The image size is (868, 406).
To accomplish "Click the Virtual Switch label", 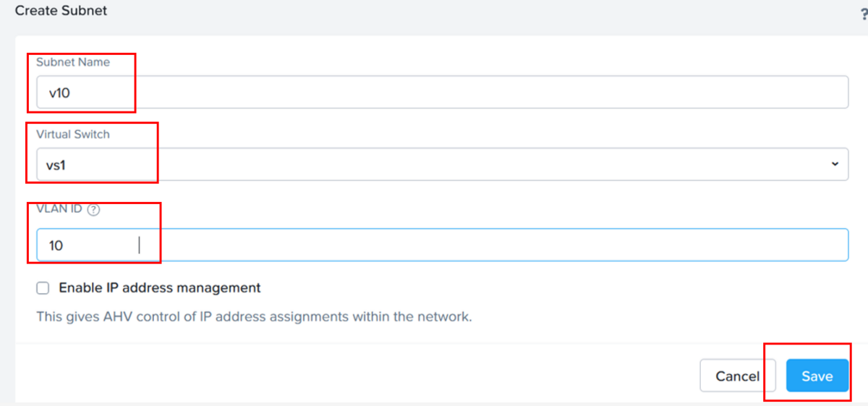I will 73,134.
